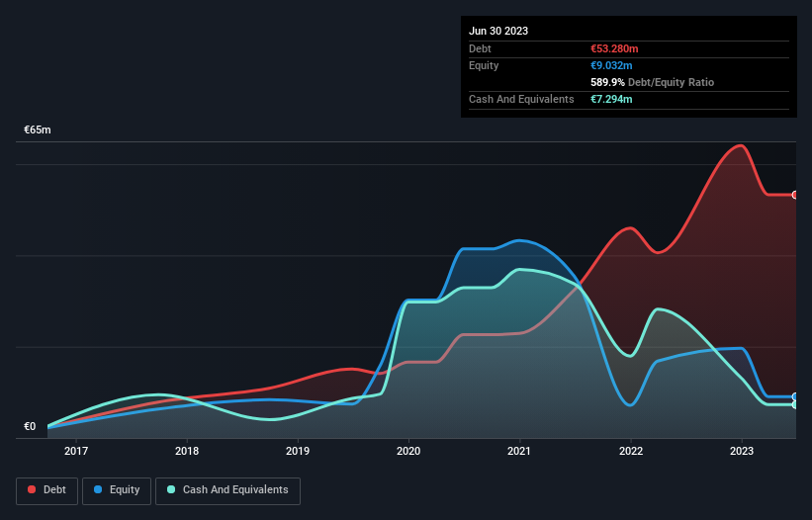Screen dimensions: 812x520
Task: Click the €53.280m Debt value in tooltip
Action: [614, 48]
